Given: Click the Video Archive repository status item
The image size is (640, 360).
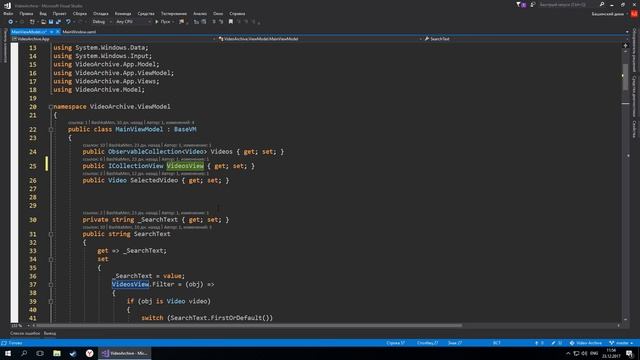Looking at the screenshot, I should click(x=585, y=343).
